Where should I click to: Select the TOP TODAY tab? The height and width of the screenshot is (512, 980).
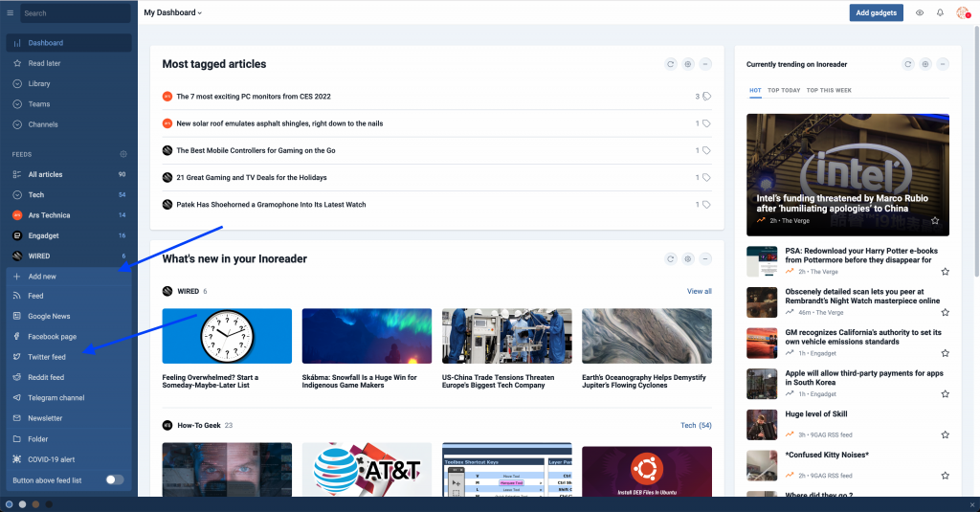coord(784,91)
